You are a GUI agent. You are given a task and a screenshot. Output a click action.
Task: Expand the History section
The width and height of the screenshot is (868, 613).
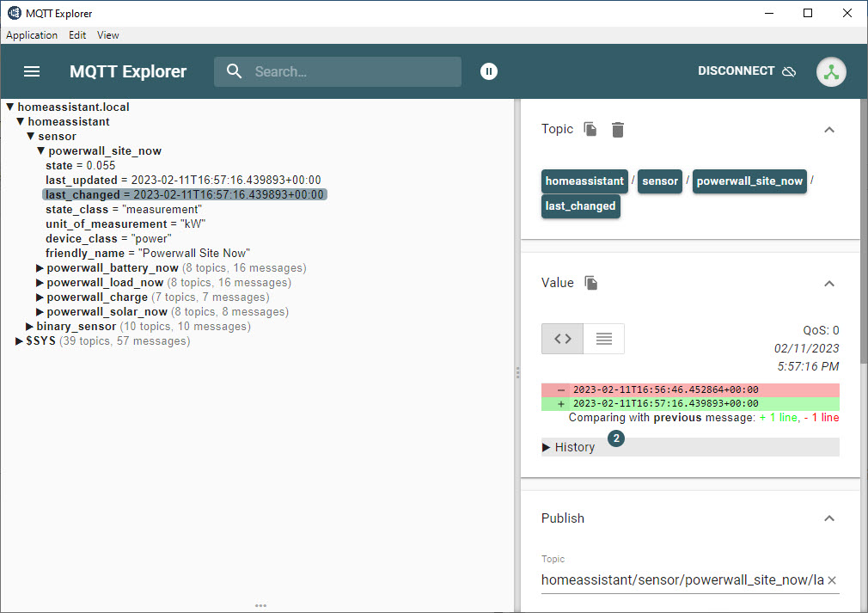568,447
